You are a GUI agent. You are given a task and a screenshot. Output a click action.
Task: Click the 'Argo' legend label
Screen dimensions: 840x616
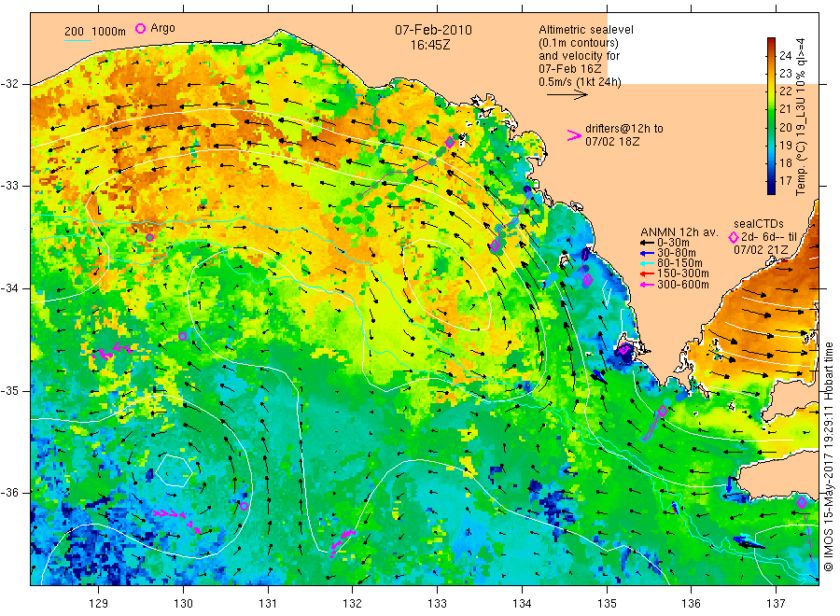click(162, 28)
